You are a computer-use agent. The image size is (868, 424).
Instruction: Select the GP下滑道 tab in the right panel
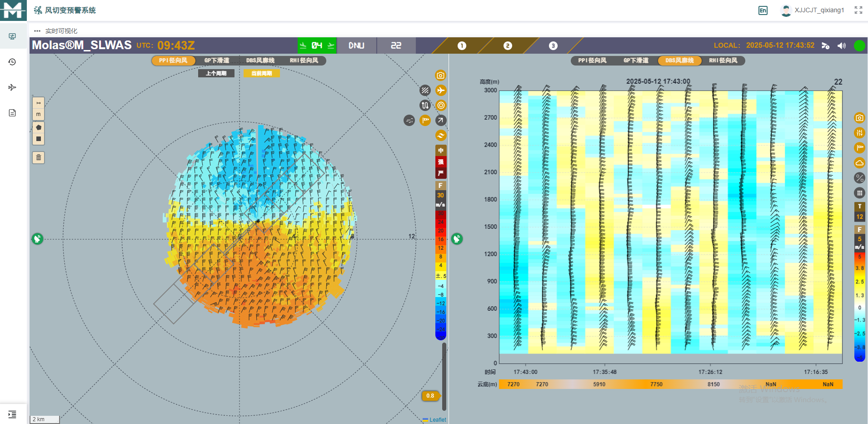pyautogui.click(x=636, y=61)
